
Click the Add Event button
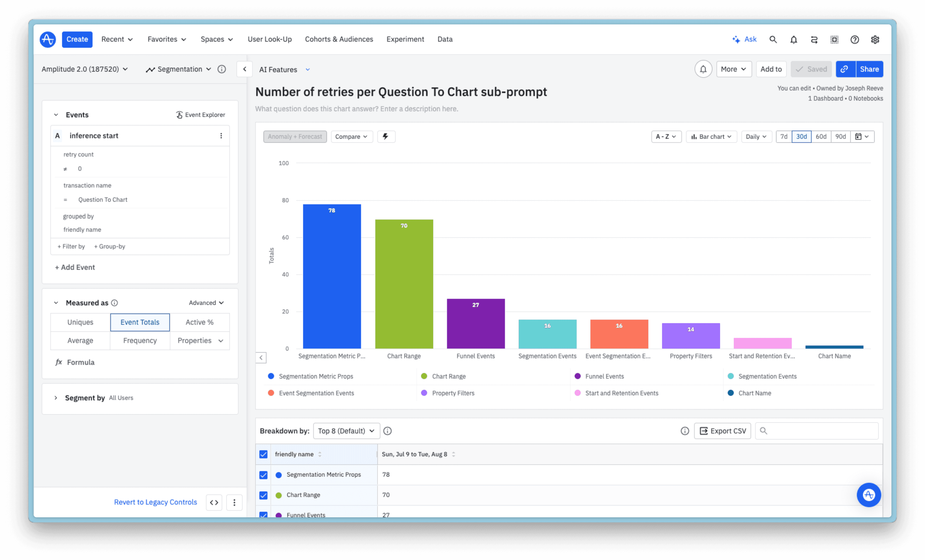[75, 267]
